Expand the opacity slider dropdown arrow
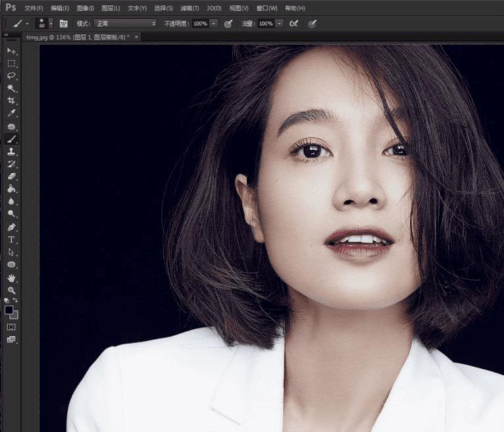 point(214,23)
